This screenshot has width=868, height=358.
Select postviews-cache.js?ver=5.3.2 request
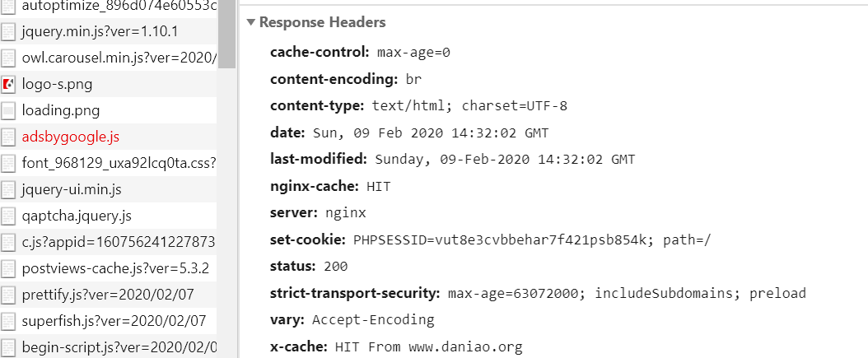pos(109,268)
